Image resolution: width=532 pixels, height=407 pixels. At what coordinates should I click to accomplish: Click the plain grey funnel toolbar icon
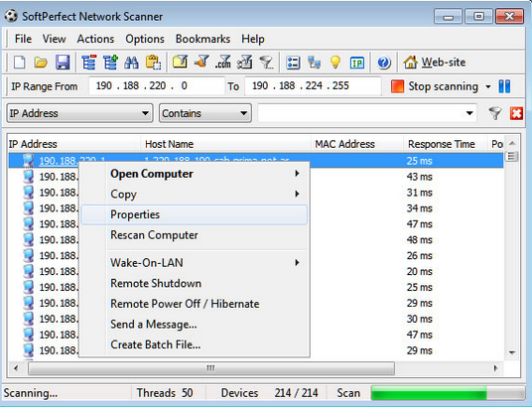(x=266, y=63)
